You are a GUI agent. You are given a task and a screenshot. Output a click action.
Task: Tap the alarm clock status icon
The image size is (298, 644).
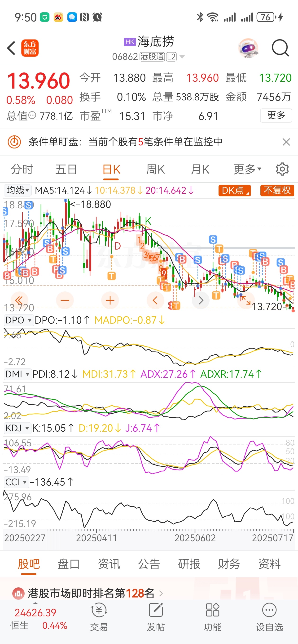point(97,17)
